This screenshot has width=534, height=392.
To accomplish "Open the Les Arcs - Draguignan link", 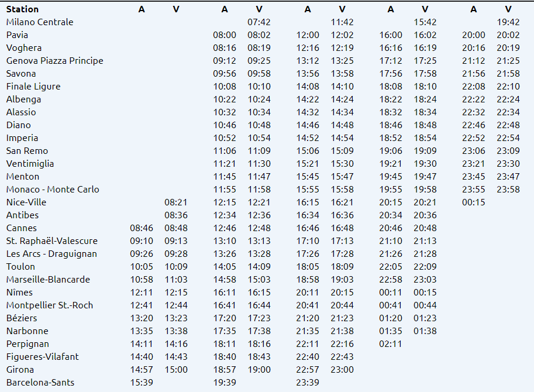I will point(51,254).
